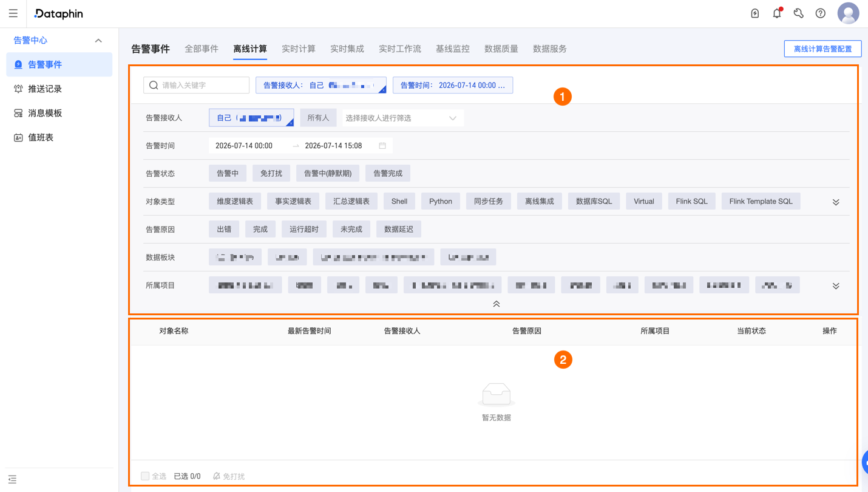Open the calendar icon in date range

click(382, 146)
